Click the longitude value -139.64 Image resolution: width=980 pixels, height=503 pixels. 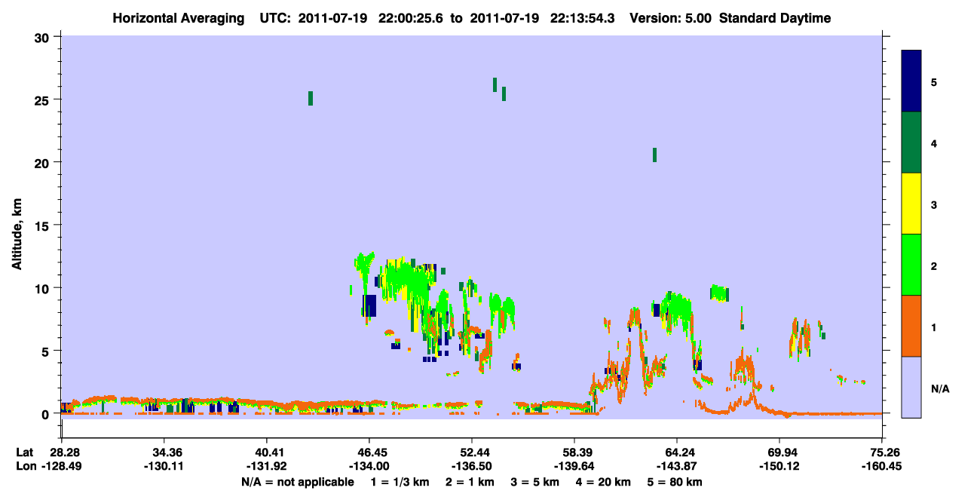coord(574,466)
